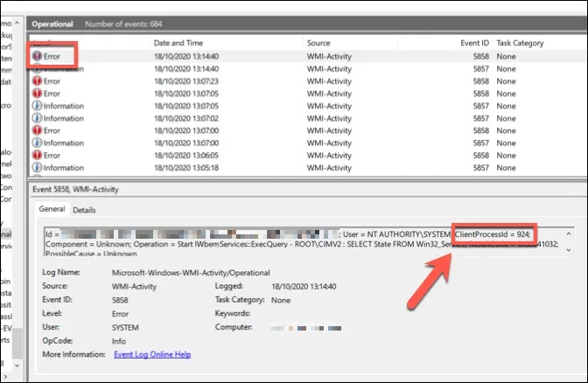This screenshot has height=383, width=588.
Task: Click the Error label of the 13:07:00 row
Action: pyautogui.click(x=52, y=131)
